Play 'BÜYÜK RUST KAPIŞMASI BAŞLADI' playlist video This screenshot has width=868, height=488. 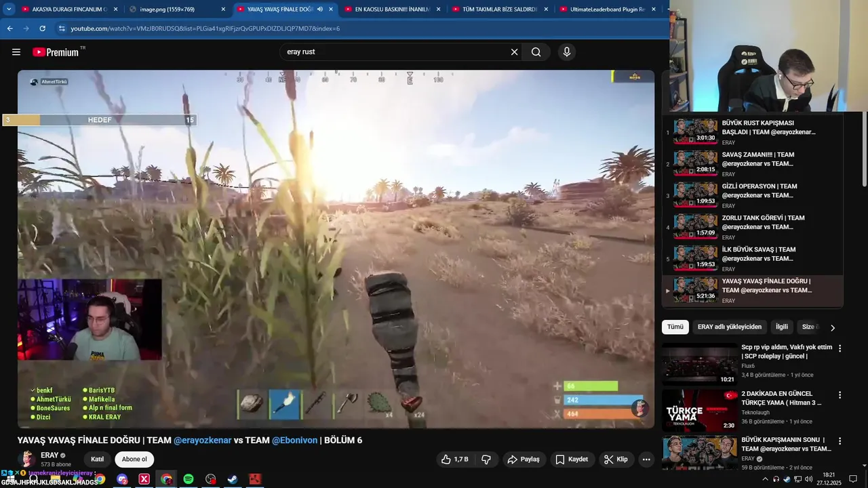tap(753, 132)
